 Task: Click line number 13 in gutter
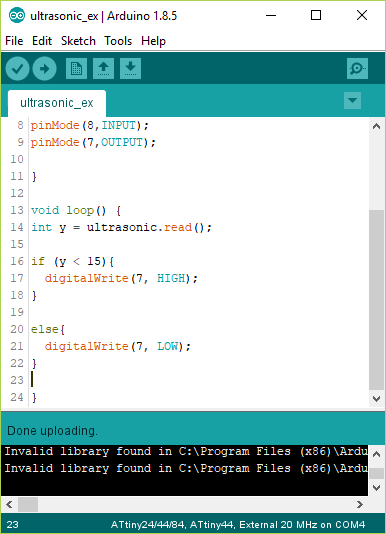point(17,210)
